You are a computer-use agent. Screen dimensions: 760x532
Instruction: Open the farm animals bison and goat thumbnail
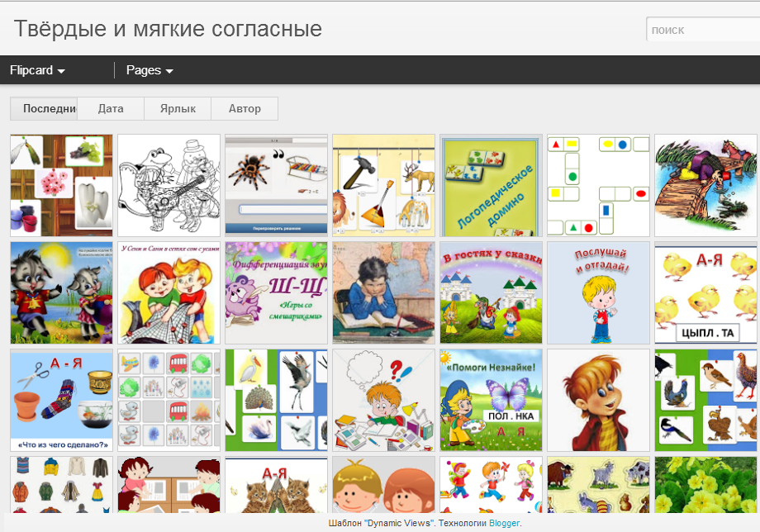599,485
